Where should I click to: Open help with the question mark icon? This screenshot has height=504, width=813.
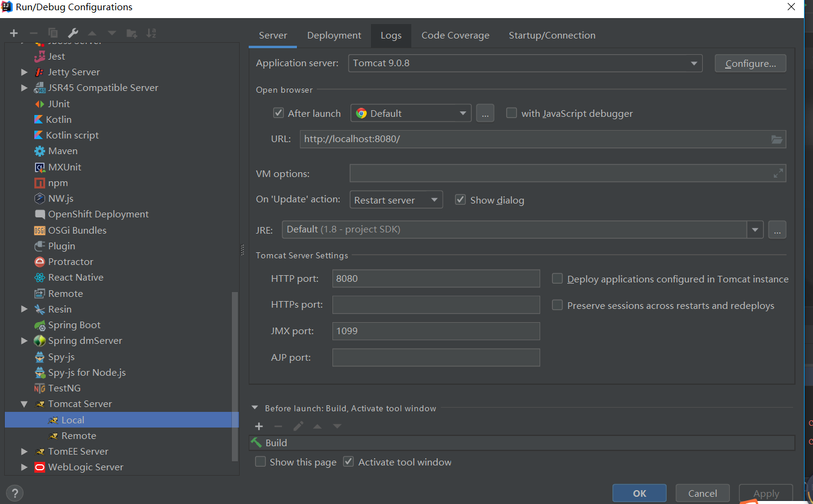click(16, 493)
